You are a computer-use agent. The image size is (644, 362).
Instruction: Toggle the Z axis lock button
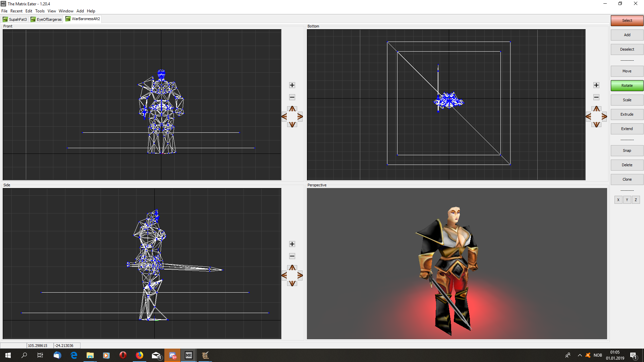click(x=636, y=200)
